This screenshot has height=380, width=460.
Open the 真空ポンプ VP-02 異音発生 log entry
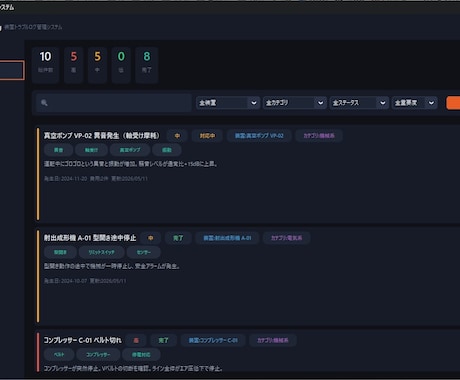(x=102, y=136)
